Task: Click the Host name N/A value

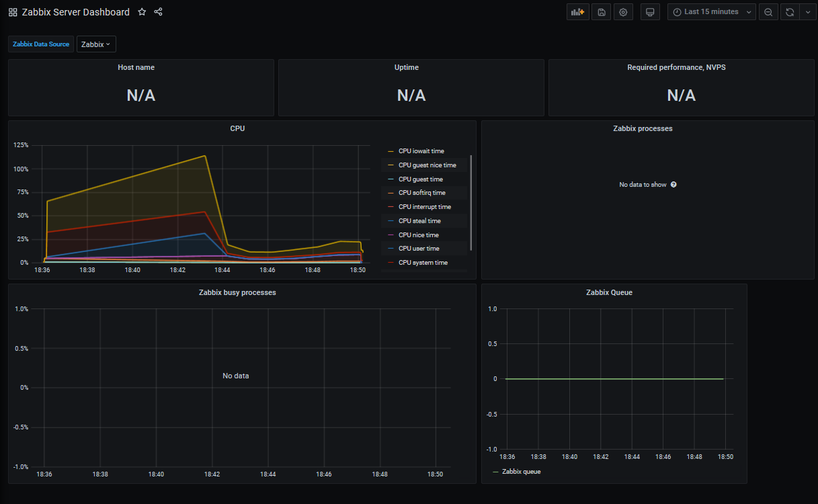Action: (141, 95)
